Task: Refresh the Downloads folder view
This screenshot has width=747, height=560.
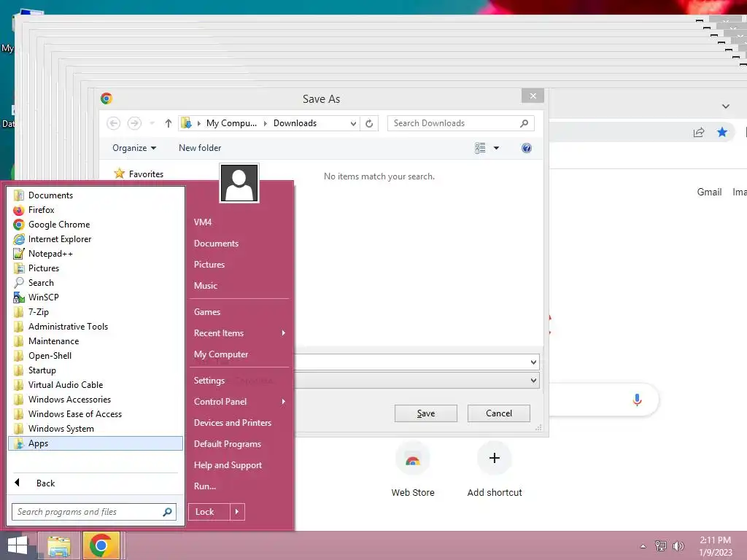Action: 369,123
